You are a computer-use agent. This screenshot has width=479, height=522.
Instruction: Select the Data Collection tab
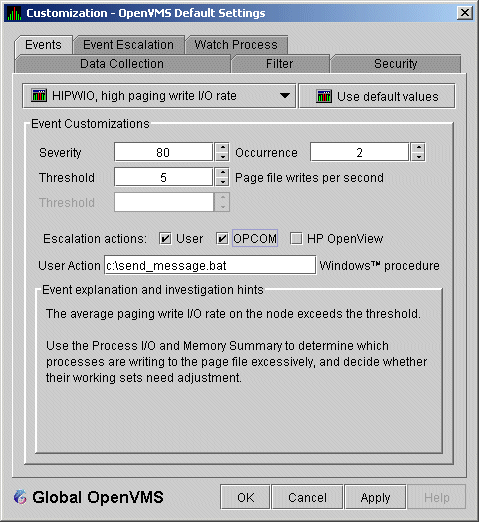[x=122, y=64]
